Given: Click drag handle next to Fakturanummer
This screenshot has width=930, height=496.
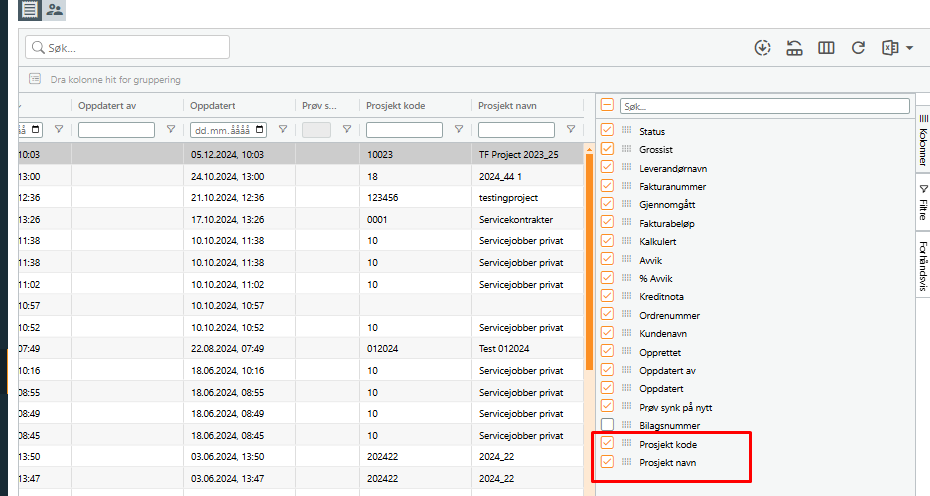Looking at the screenshot, I should click(626, 185).
